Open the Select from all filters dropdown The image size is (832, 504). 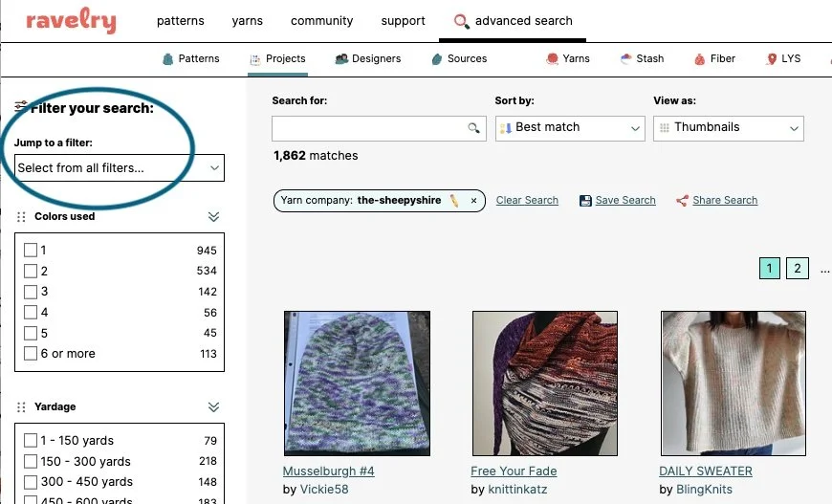tap(120, 168)
